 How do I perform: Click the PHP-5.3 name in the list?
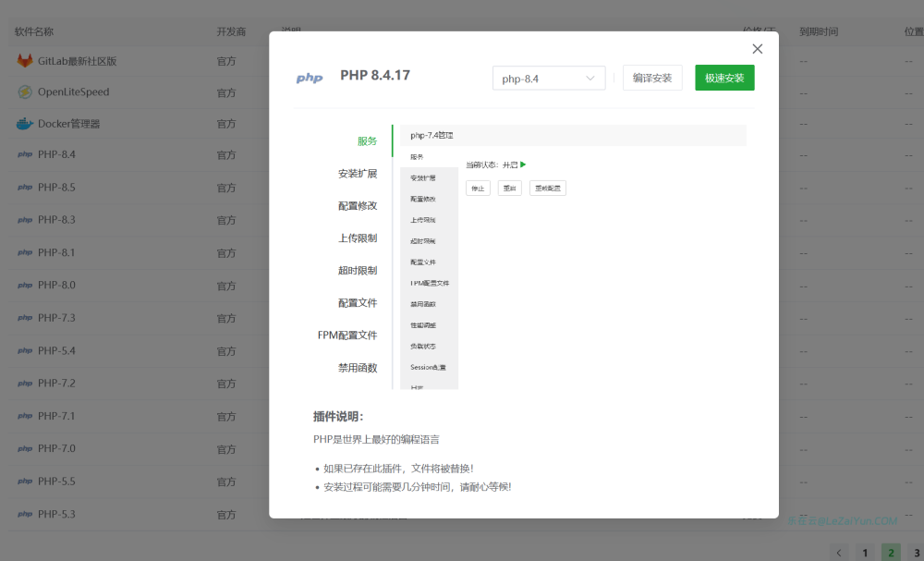(56, 514)
